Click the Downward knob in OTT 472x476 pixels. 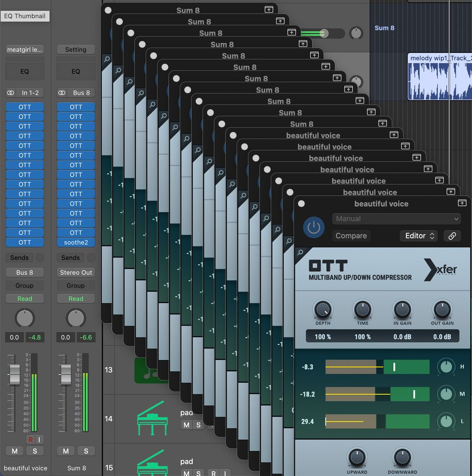(402, 457)
